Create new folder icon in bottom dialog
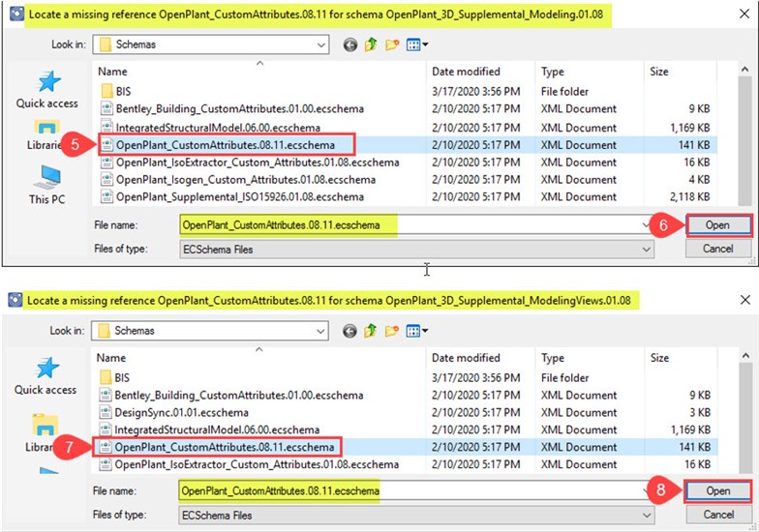 392,331
